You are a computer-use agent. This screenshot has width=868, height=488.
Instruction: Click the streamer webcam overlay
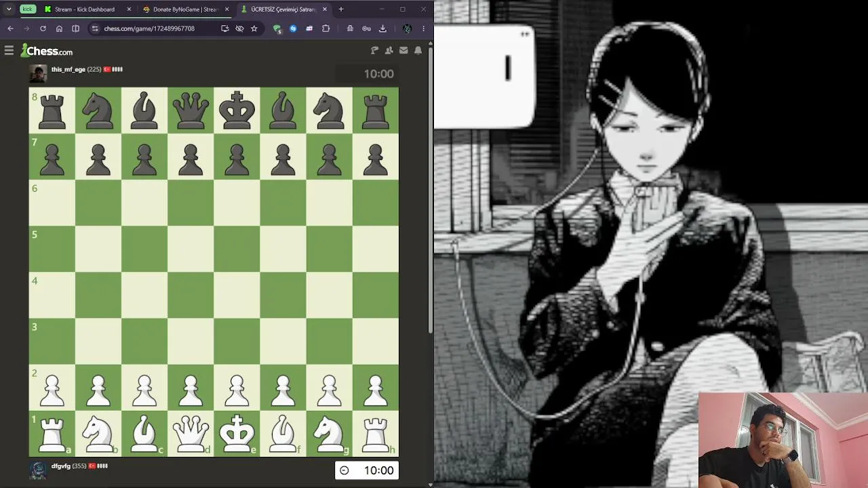pos(783,440)
